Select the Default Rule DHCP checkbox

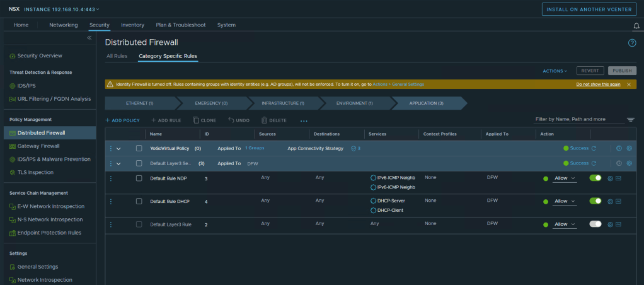tap(139, 201)
